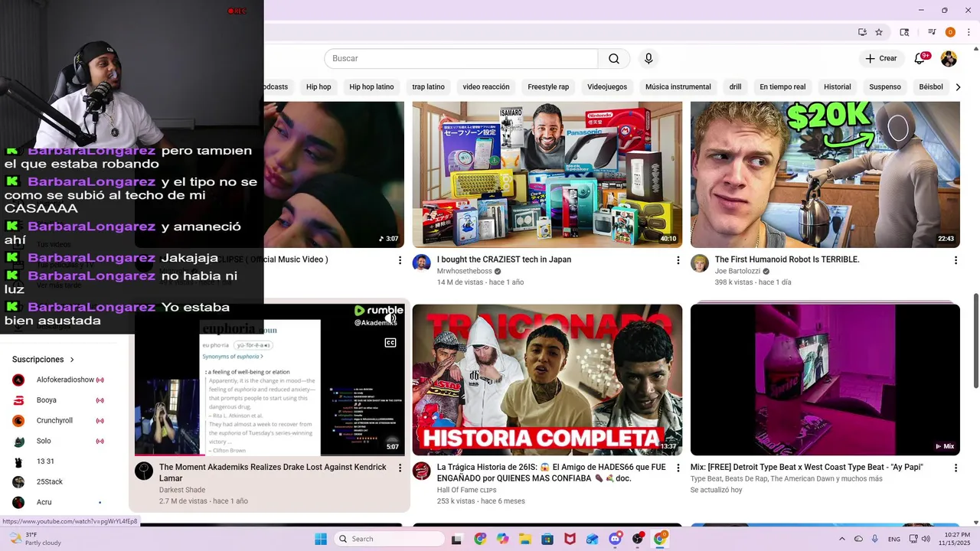Click the search magnifier button on YouTube

pyautogui.click(x=614, y=59)
